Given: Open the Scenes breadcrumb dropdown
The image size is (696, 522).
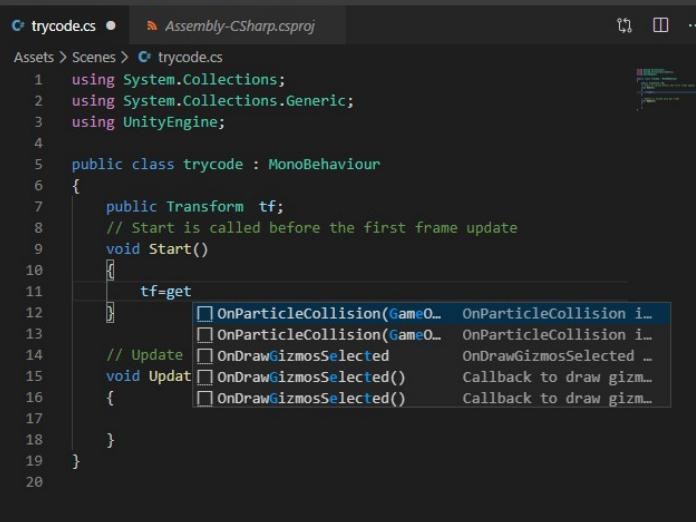Looking at the screenshot, I should 93,58.
